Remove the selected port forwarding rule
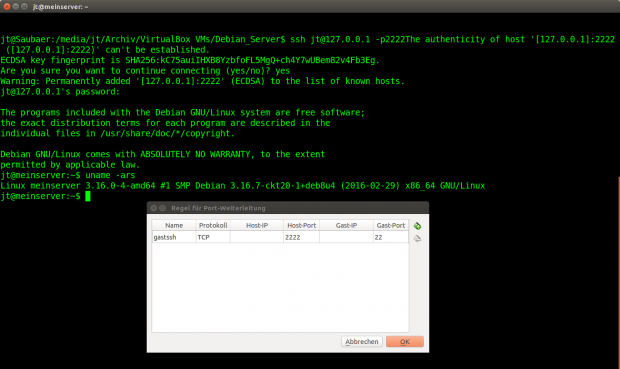 [417, 238]
